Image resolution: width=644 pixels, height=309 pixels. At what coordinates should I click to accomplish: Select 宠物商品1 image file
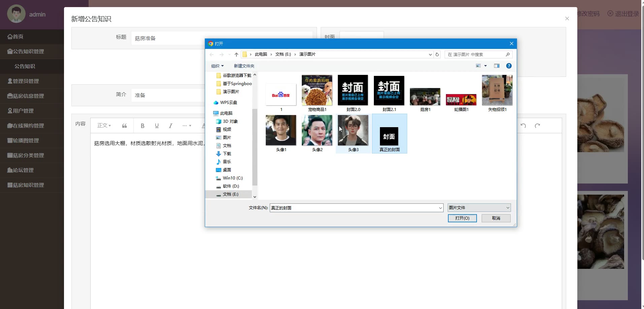coord(317,93)
